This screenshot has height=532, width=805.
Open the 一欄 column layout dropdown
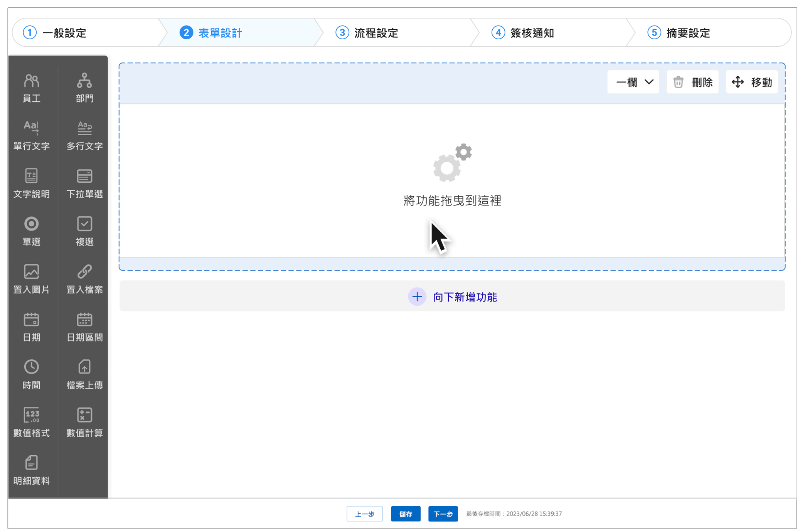click(633, 82)
